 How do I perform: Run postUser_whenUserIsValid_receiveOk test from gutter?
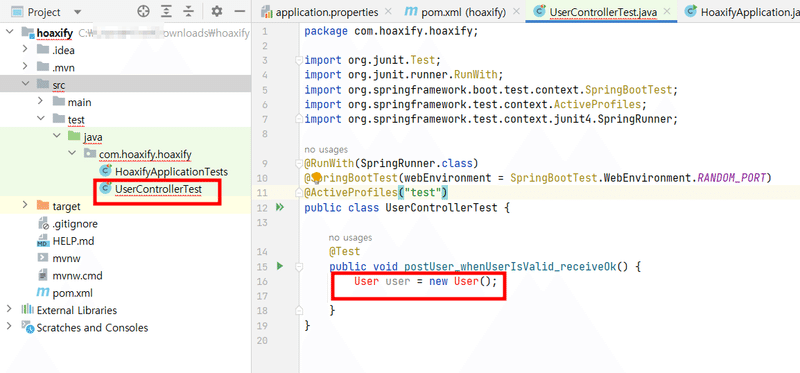(x=279, y=266)
